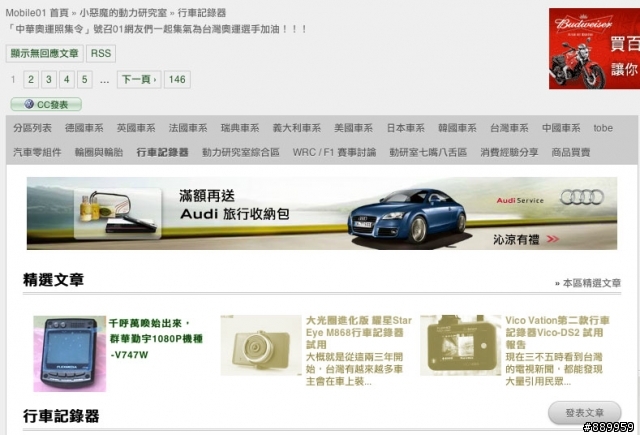This screenshot has height=435, width=640.
Task: Open the Vico-DS2 recorder thumbnail
Action: [460, 345]
